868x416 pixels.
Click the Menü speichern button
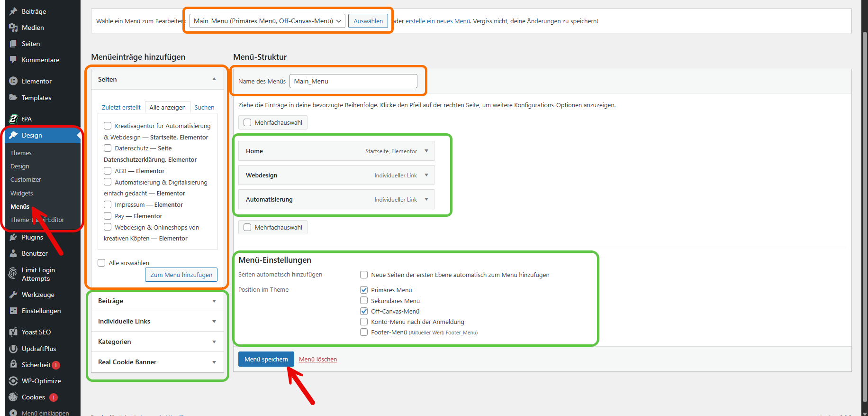click(x=266, y=359)
